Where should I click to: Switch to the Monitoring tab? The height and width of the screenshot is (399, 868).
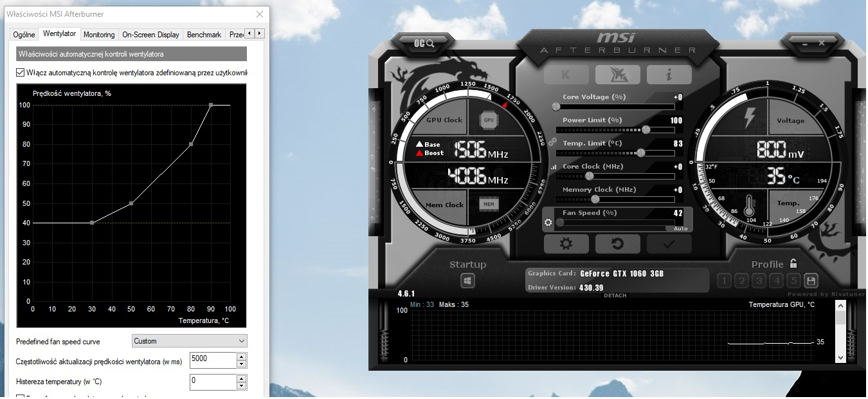tap(99, 35)
